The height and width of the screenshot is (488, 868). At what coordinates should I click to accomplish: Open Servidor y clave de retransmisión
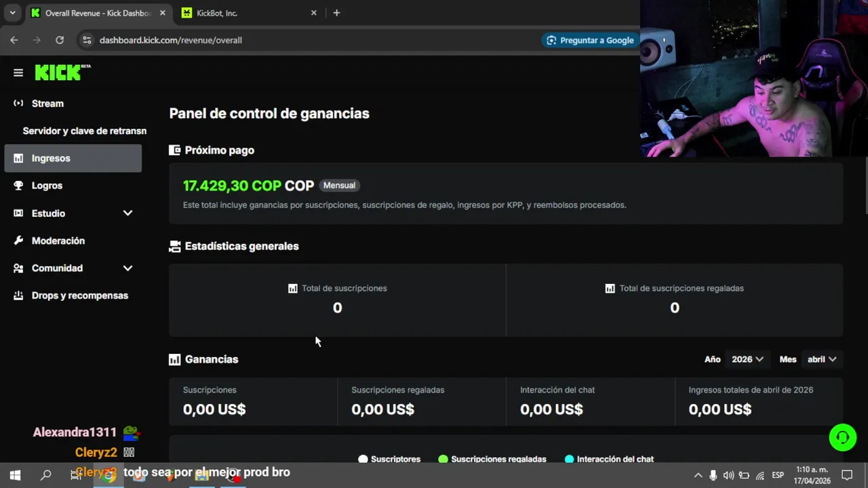[84, 131]
